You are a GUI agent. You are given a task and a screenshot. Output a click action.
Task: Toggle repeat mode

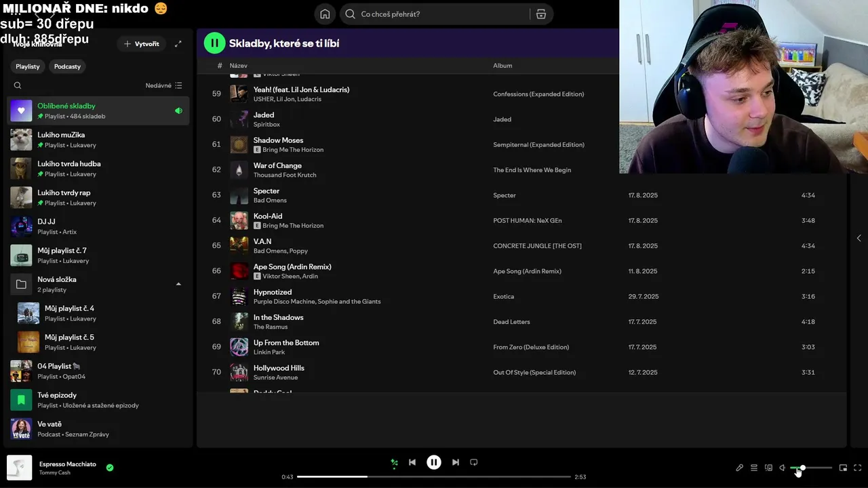pos(474,462)
